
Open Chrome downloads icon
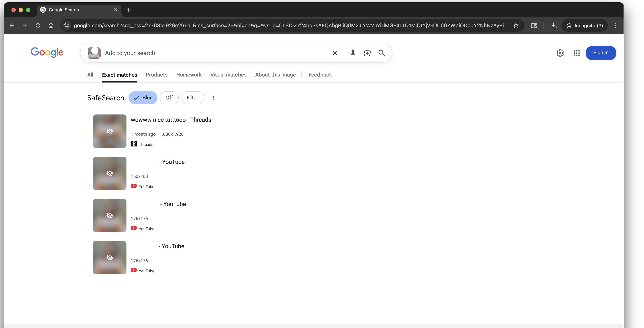(553, 25)
